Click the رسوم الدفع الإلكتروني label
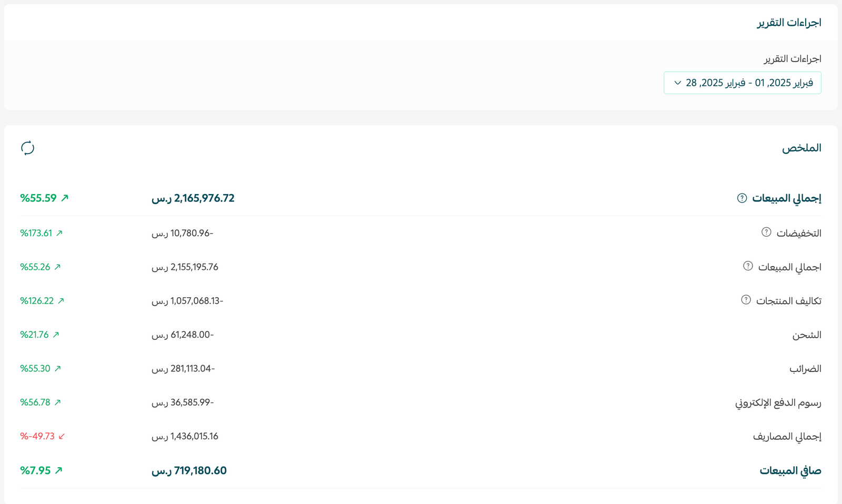The image size is (842, 504). coord(778,403)
